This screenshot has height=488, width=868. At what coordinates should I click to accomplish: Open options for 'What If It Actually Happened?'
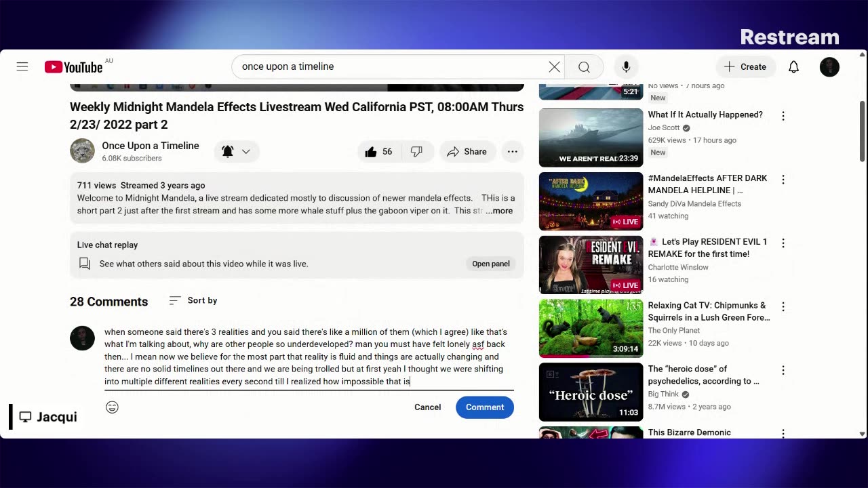click(783, 116)
